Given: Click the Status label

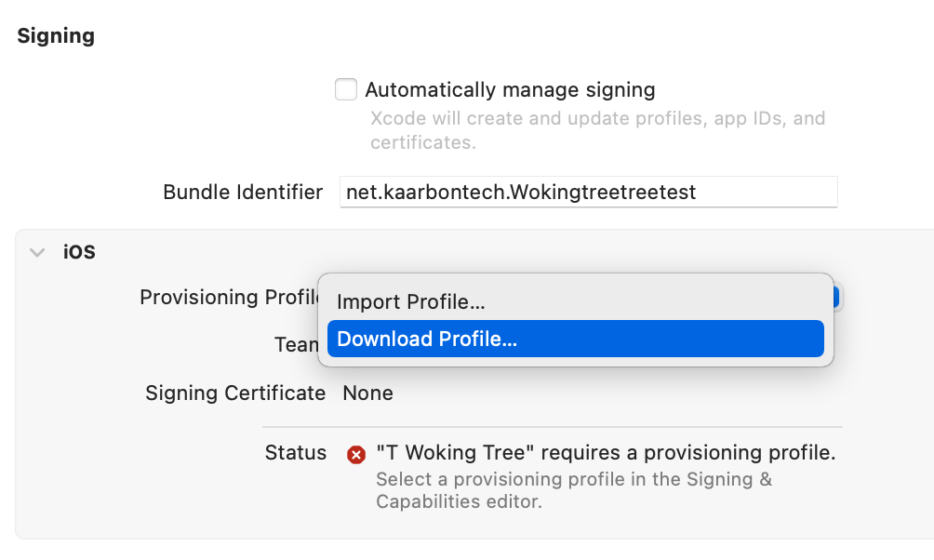Looking at the screenshot, I should 296,453.
